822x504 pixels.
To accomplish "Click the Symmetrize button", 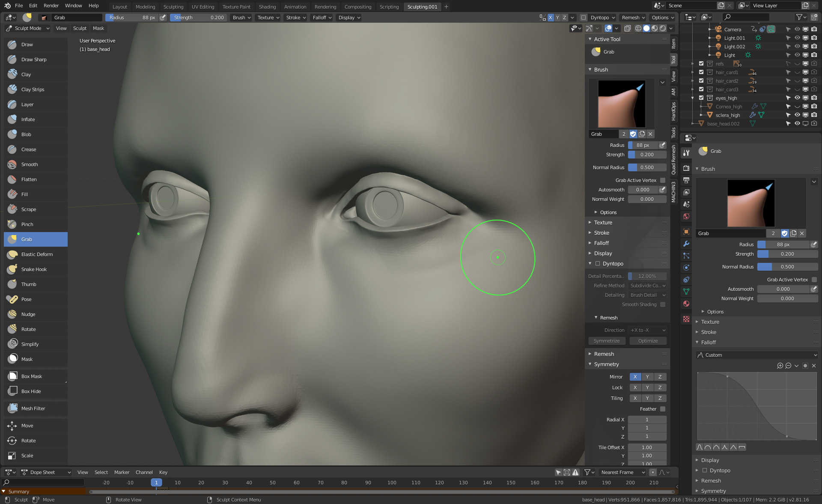I will [x=607, y=341].
